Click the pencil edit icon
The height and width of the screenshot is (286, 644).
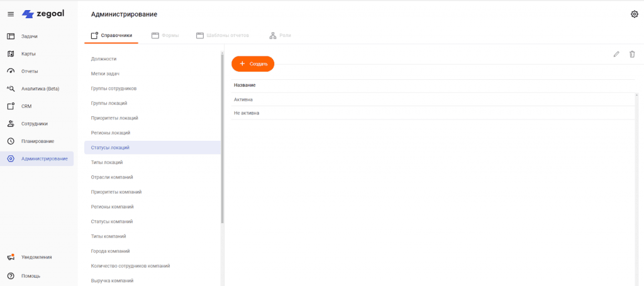coord(616,54)
